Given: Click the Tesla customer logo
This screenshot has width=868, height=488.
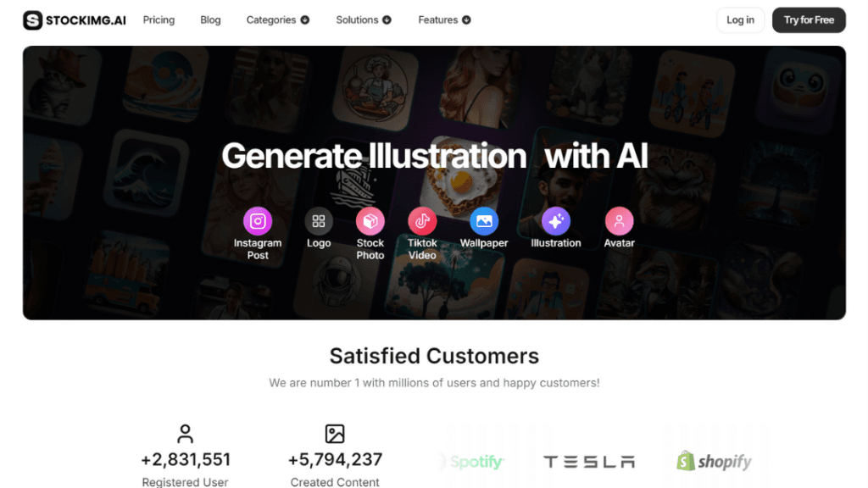Looking at the screenshot, I should coord(588,462).
